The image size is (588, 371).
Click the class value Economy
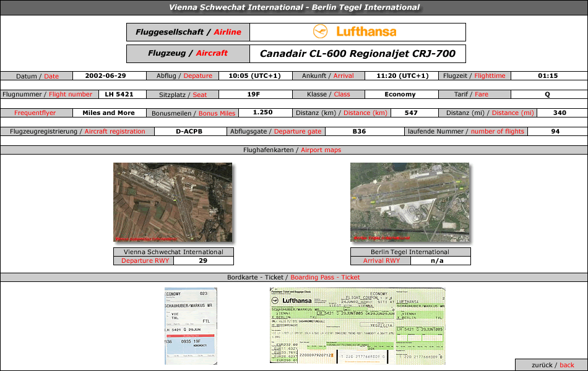pos(400,95)
